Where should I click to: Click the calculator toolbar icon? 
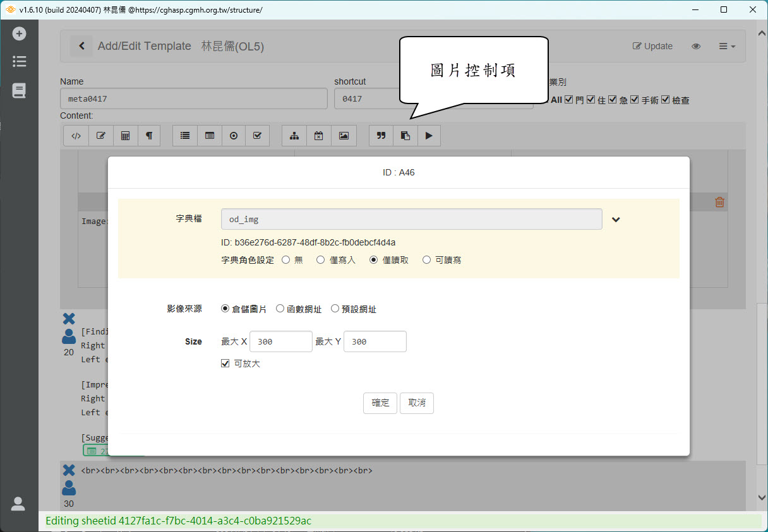coord(125,136)
